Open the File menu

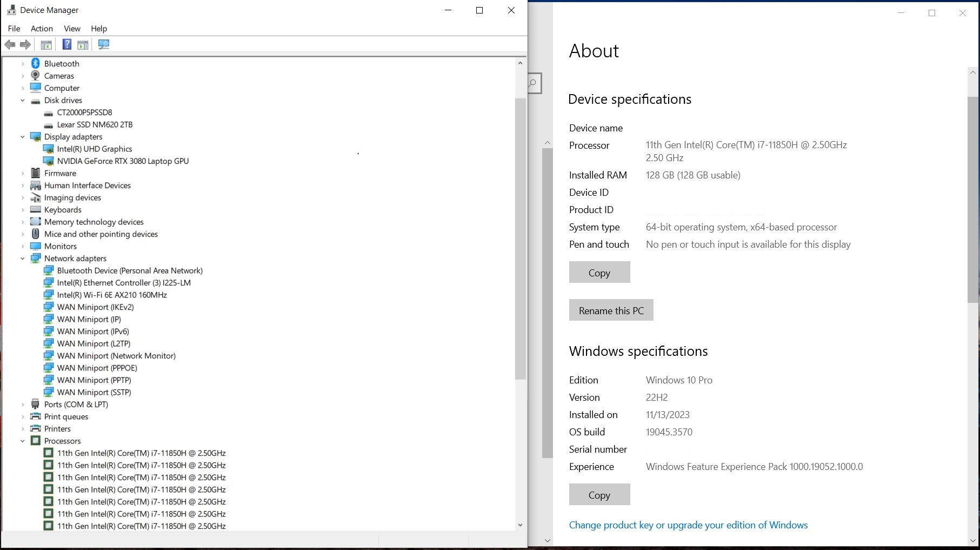click(x=14, y=28)
